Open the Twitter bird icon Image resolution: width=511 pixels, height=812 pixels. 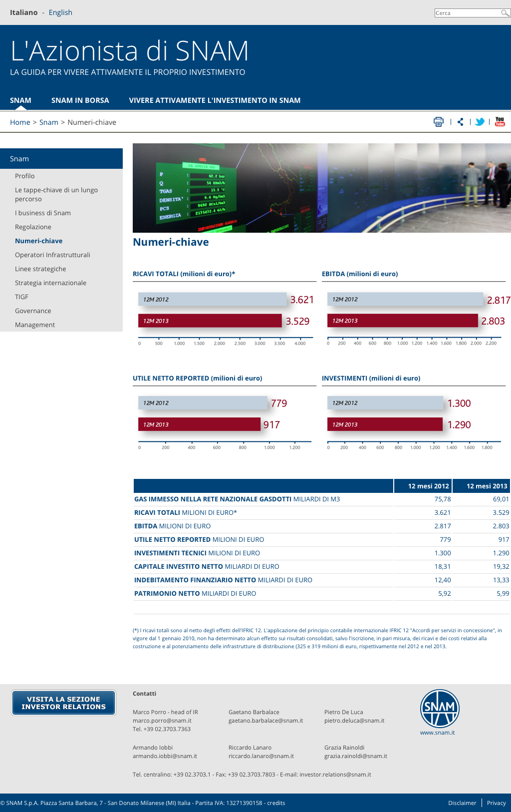[480, 122]
